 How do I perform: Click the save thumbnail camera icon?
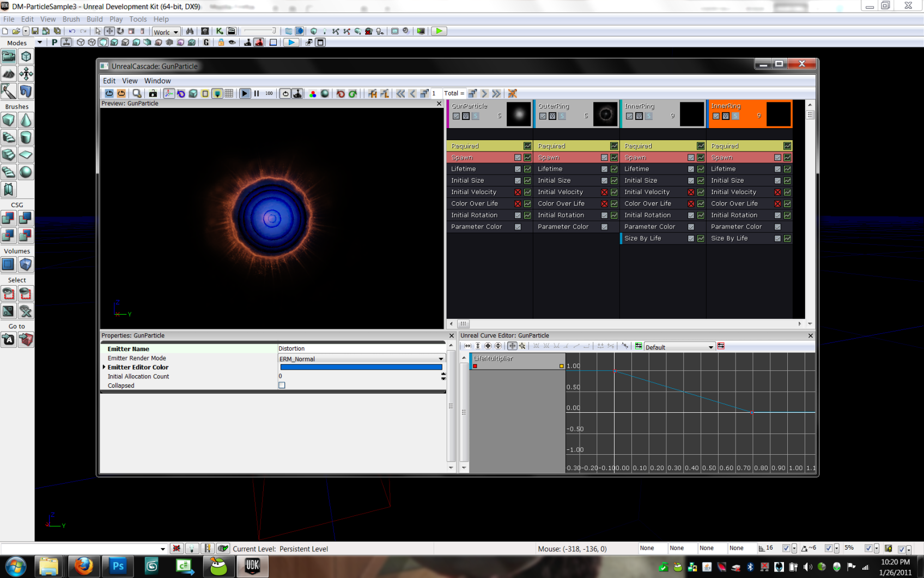tap(153, 93)
